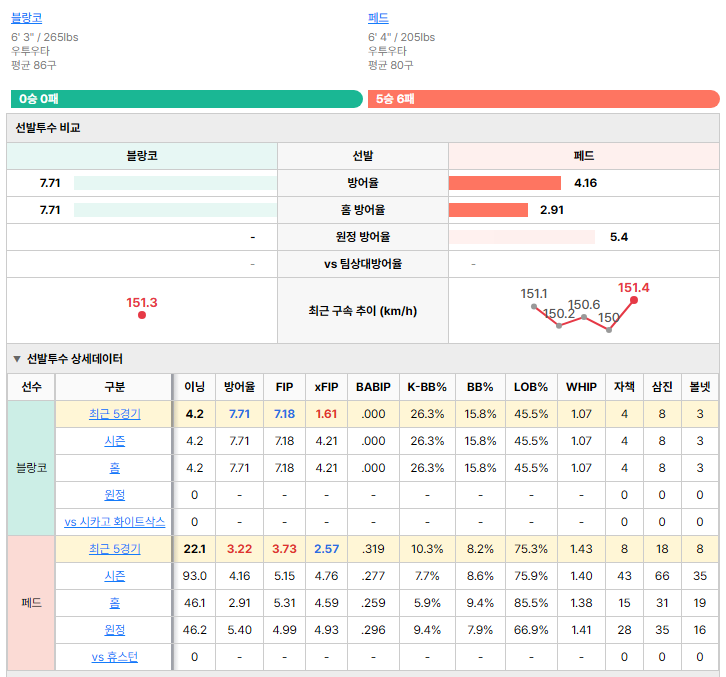The width and height of the screenshot is (726, 677).
Task: Click the 151.4 velocity point on 페드's chart
Action: [x=634, y=300]
